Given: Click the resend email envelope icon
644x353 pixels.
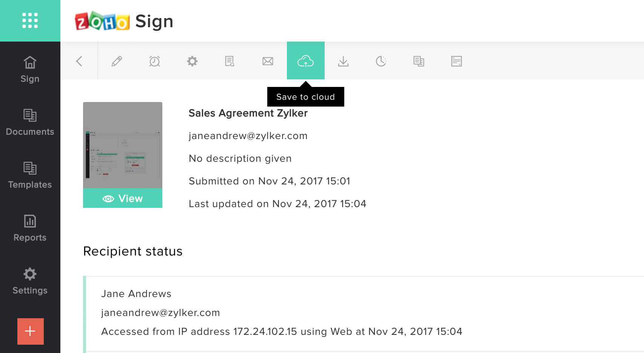Looking at the screenshot, I should click(x=268, y=60).
